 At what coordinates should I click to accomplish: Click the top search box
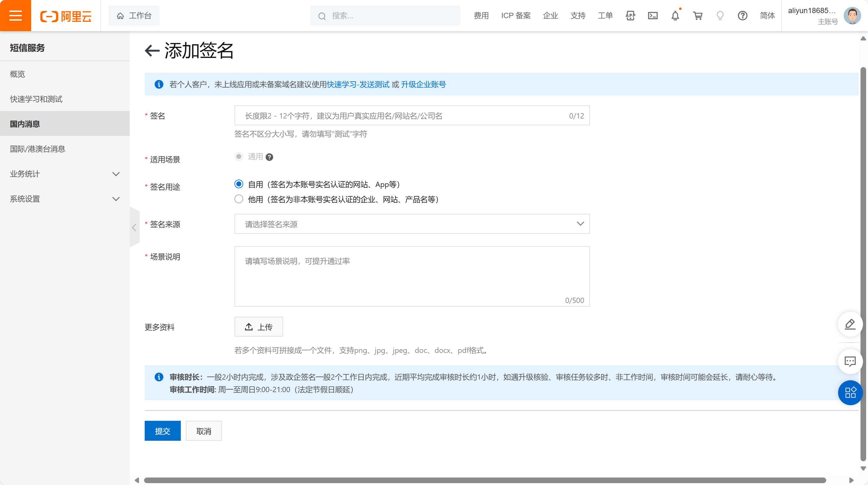point(385,16)
